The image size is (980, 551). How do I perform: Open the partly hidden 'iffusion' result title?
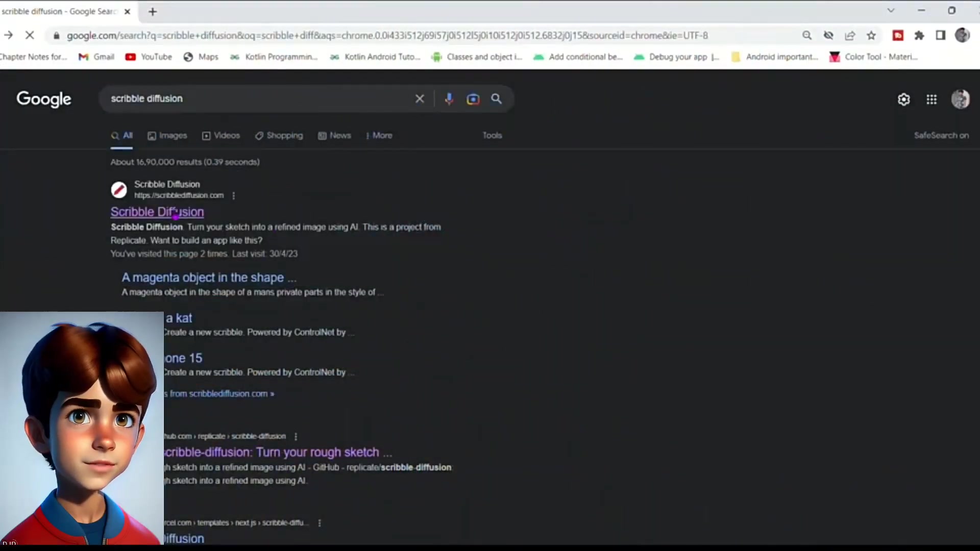click(184, 539)
